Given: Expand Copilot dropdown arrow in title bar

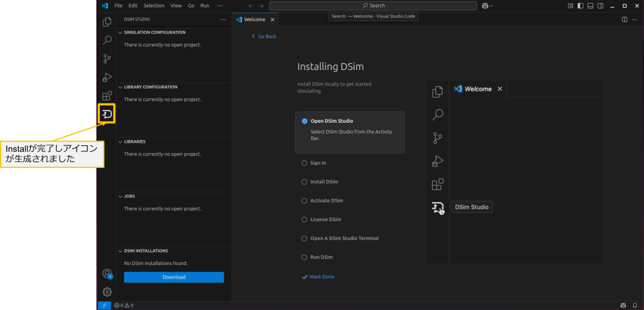Looking at the screenshot, I should tap(491, 6).
